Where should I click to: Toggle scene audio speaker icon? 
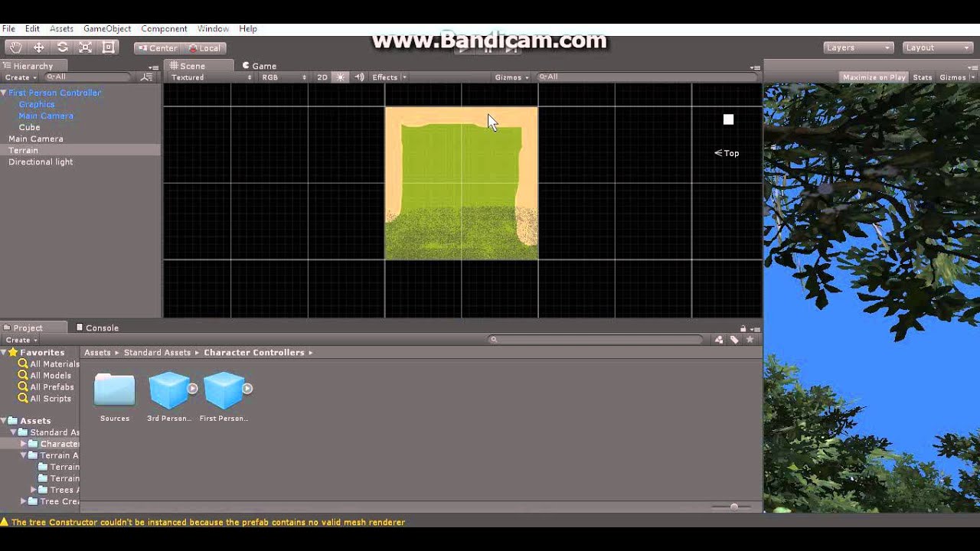pos(359,77)
